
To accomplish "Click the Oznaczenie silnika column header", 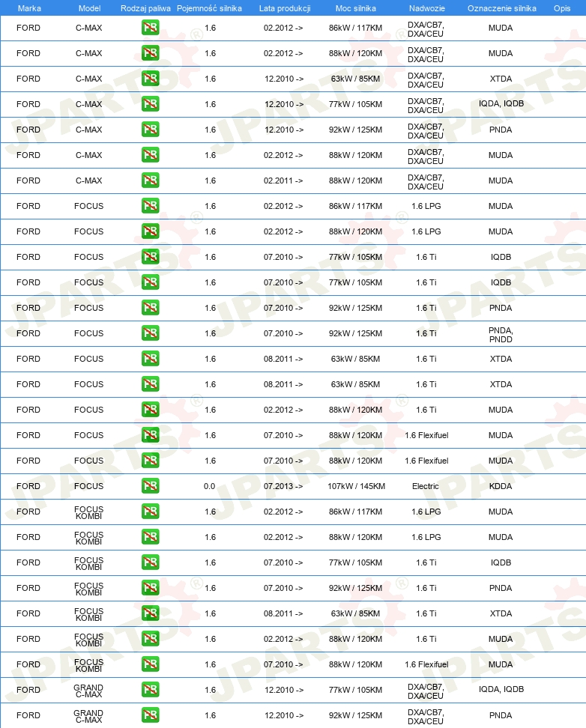I will click(x=501, y=8).
